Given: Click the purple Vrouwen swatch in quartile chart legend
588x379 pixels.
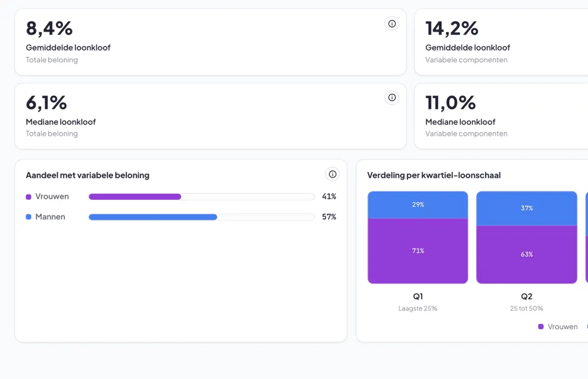Looking at the screenshot, I should pos(541,327).
